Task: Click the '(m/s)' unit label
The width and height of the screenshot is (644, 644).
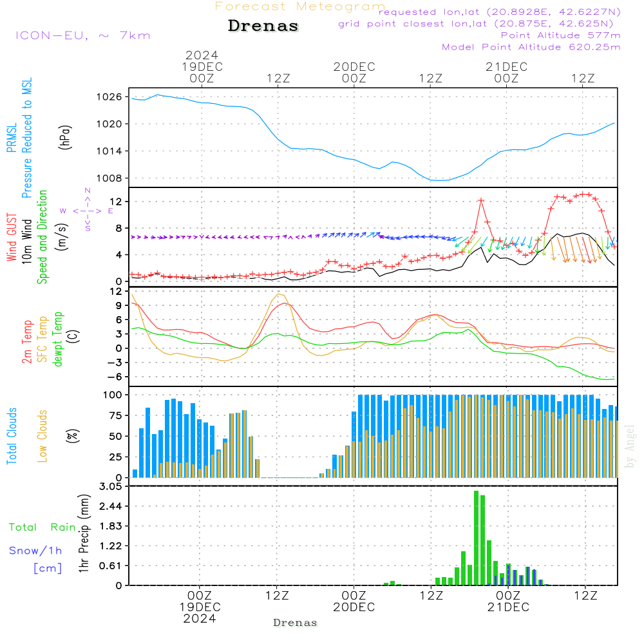Action: 62,237
